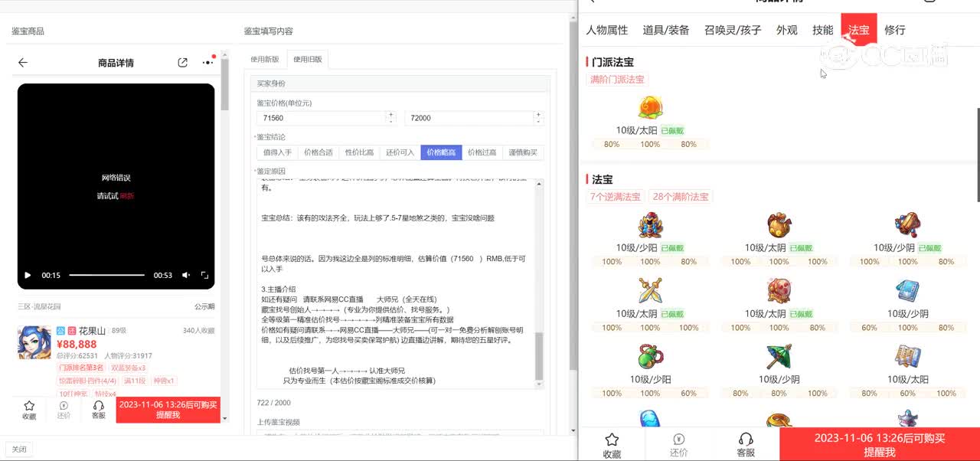Select the 价格略高 conclusion option
Image resolution: width=980 pixels, height=461 pixels.
(x=441, y=152)
